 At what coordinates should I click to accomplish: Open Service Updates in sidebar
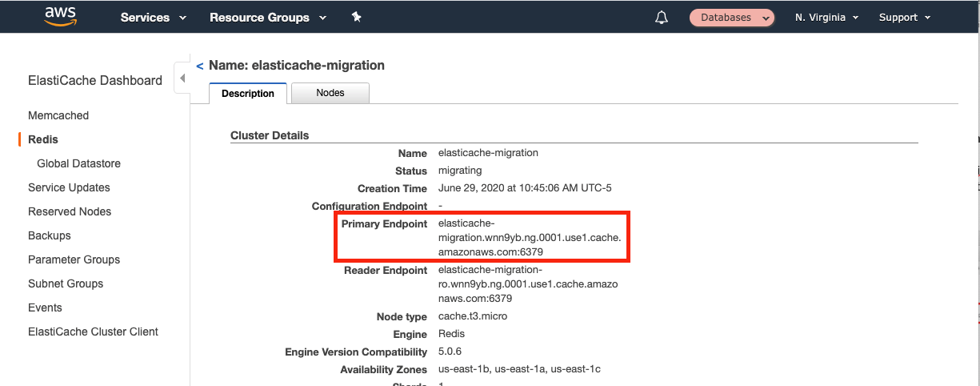click(69, 187)
